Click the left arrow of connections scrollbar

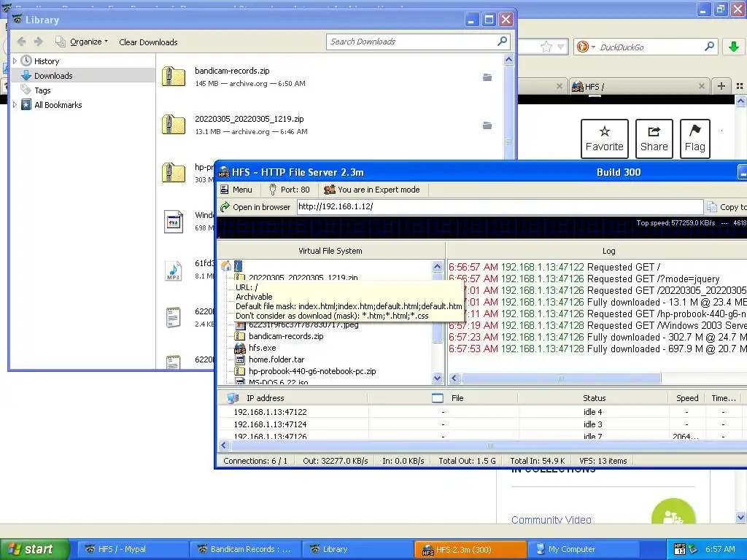pos(224,446)
